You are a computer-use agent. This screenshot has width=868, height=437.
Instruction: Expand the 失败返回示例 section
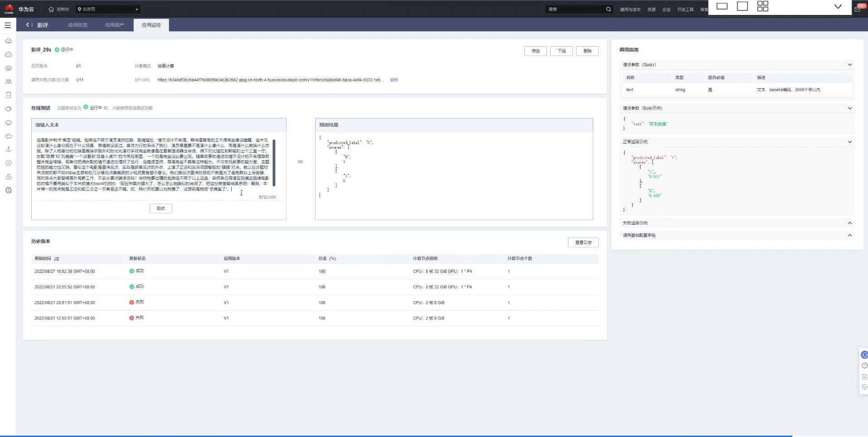849,223
